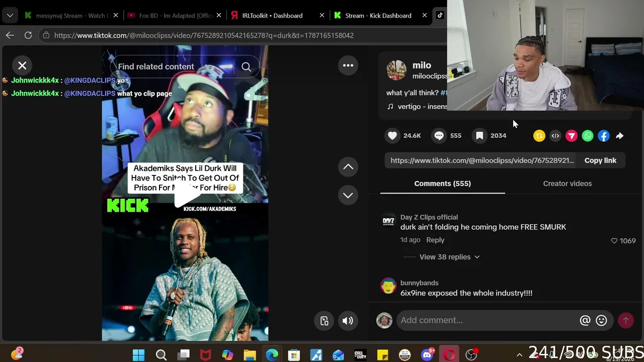Share the video to WhatsApp
This screenshot has height=362, width=644.
pyautogui.click(x=588, y=136)
